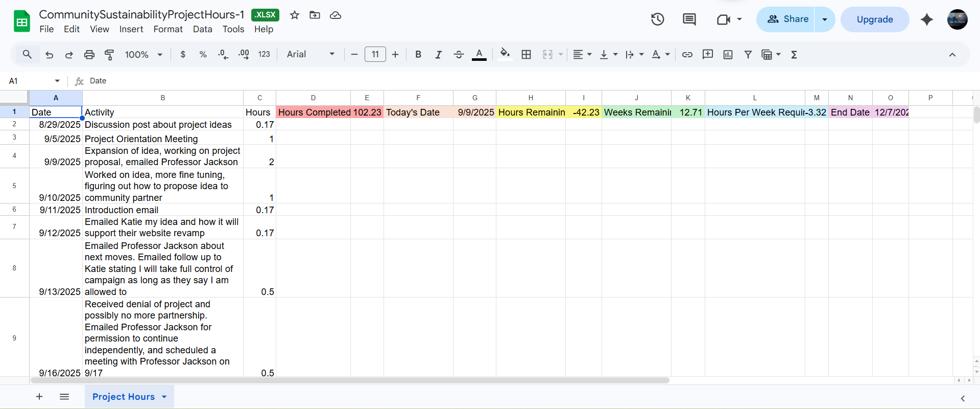Click the Share button

785,19
